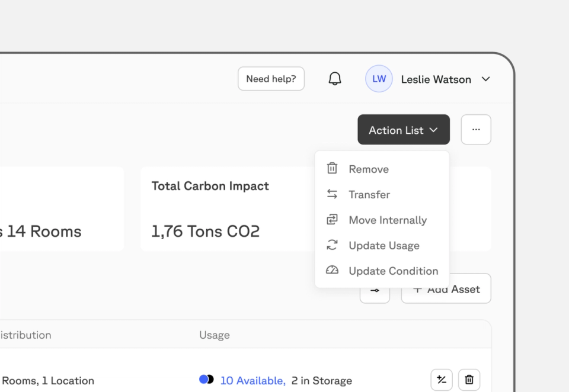Select Transfer from the action menu
Viewport: 569px width, 392px height.
[x=382, y=194]
